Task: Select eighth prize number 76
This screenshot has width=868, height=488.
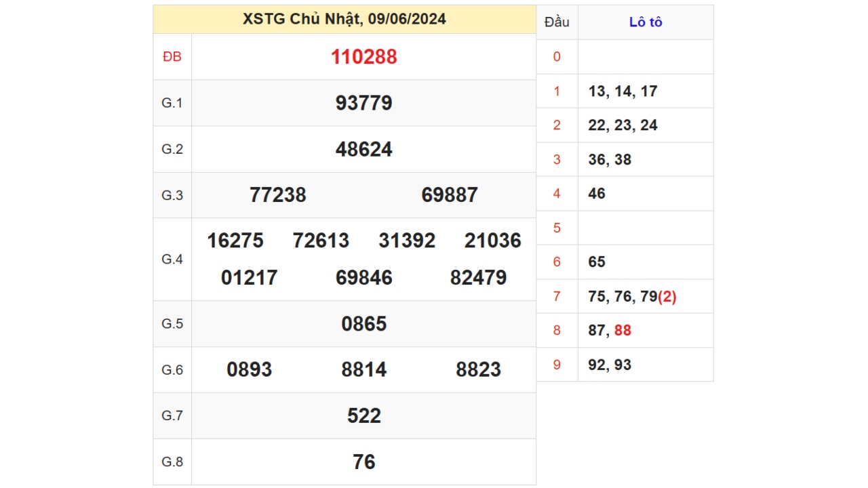Action: 364,462
